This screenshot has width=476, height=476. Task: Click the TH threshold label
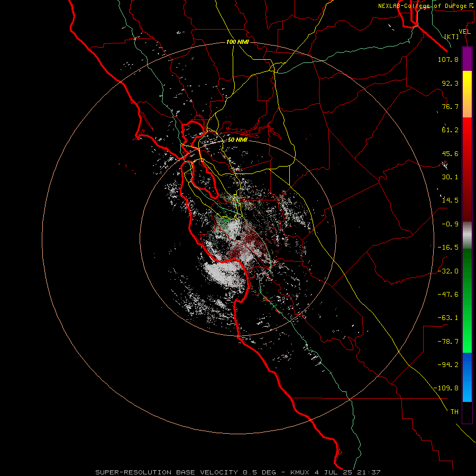(x=454, y=412)
